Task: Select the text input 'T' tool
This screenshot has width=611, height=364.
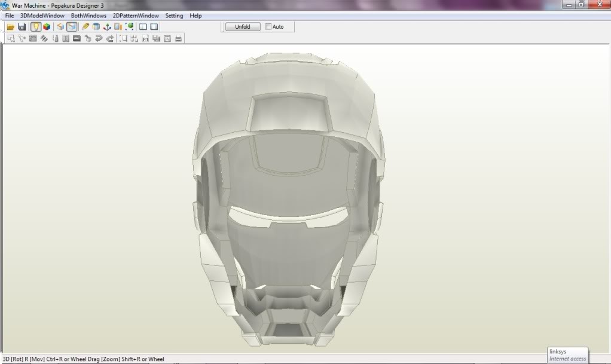Action: [x=66, y=38]
